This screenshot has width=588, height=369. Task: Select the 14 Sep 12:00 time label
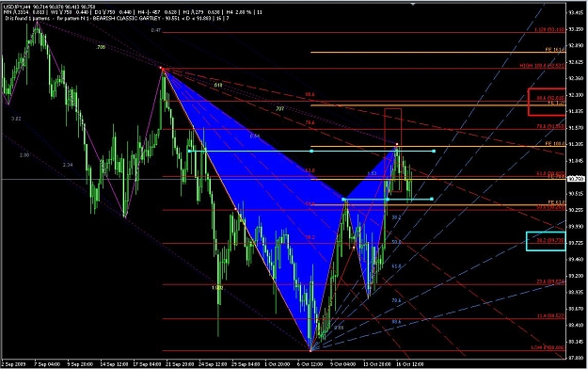(x=114, y=364)
